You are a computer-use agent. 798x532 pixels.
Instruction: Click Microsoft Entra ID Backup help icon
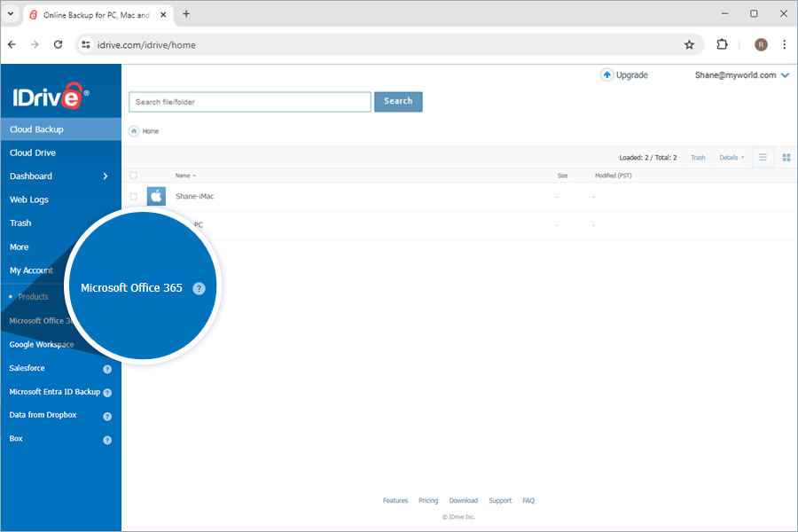(x=107, y=393)
